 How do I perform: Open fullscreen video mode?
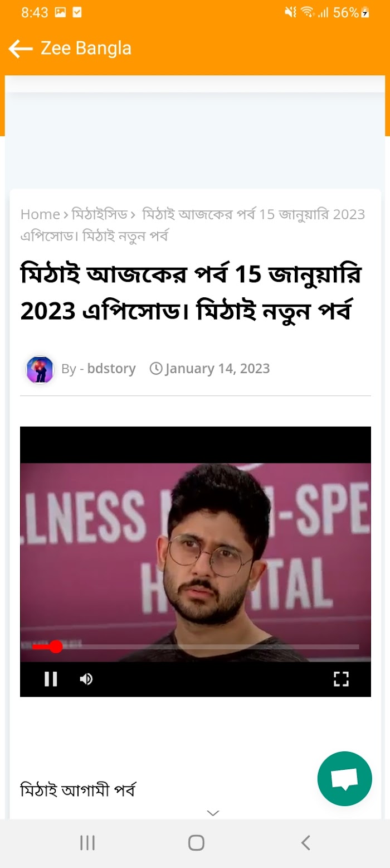(341, 679)
